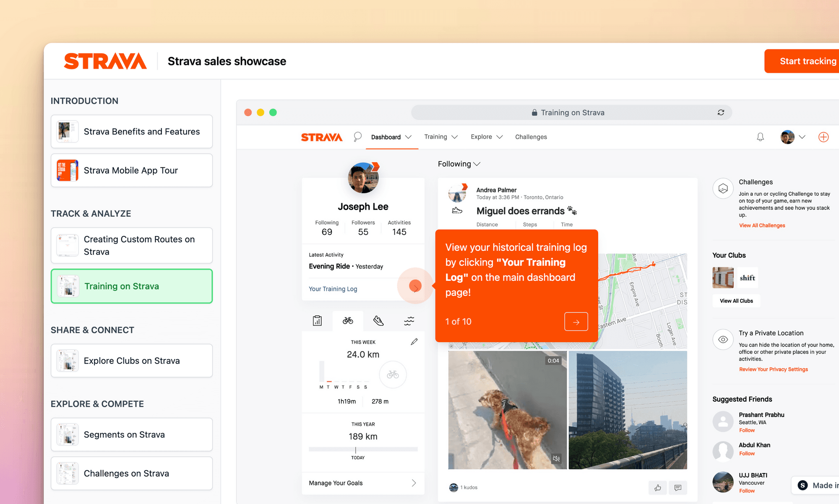
Task: Open the comment icon on activity
Action: point(678,487)
